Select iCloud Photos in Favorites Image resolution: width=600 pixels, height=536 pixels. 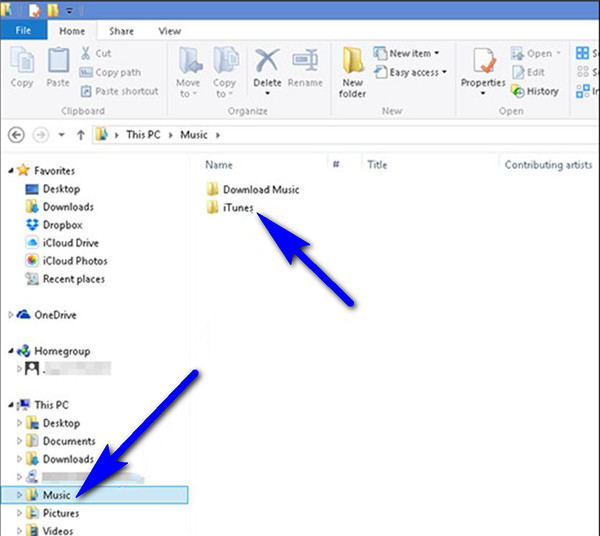(x=67, y=261)
